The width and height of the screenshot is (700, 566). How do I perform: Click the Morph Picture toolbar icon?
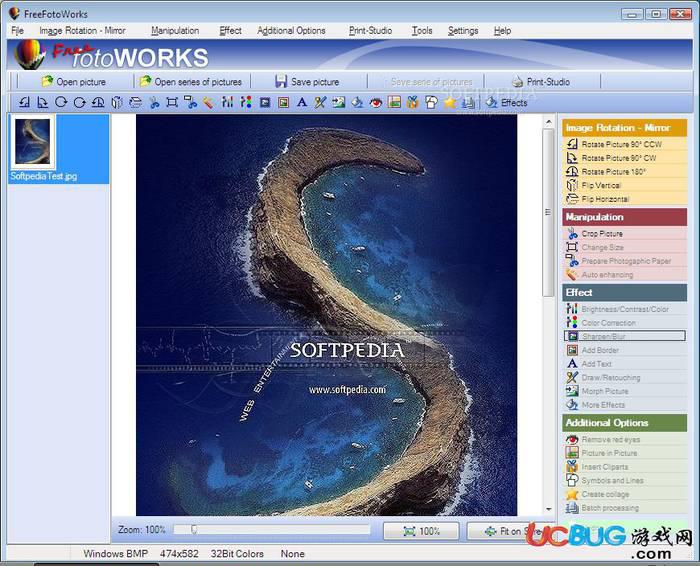click(x=338, y=103)
